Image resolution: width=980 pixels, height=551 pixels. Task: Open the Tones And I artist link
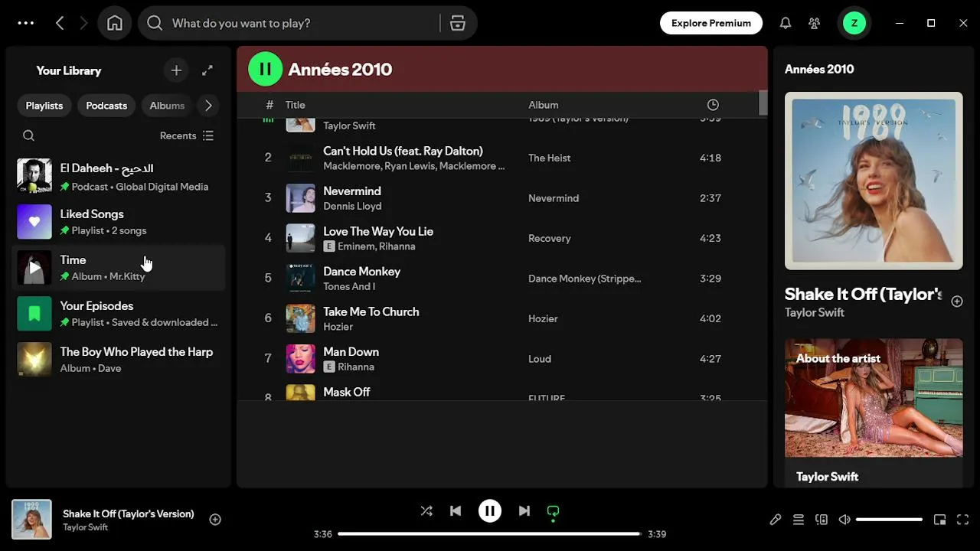coord(349,286)
